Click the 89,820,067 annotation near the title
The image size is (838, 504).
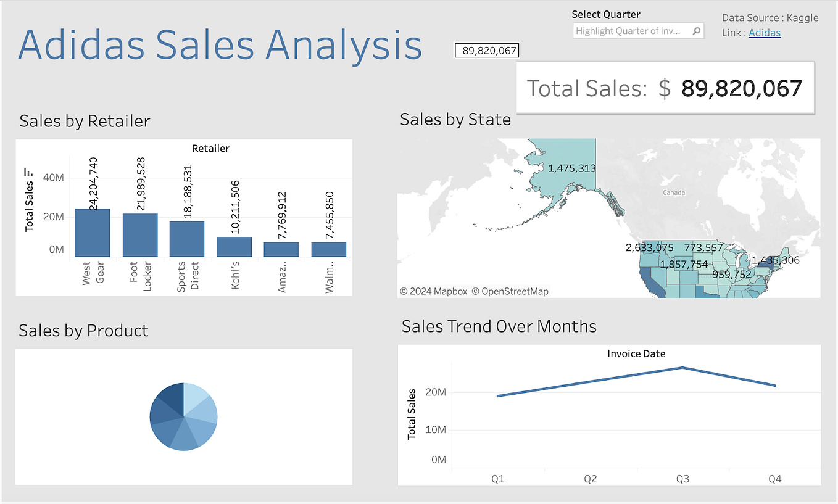tap(487, 50)
